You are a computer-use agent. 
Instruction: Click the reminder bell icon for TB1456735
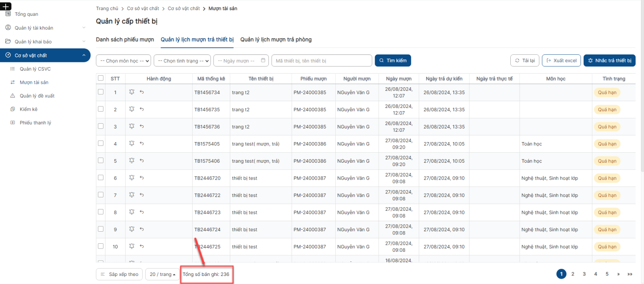(132, 109)
